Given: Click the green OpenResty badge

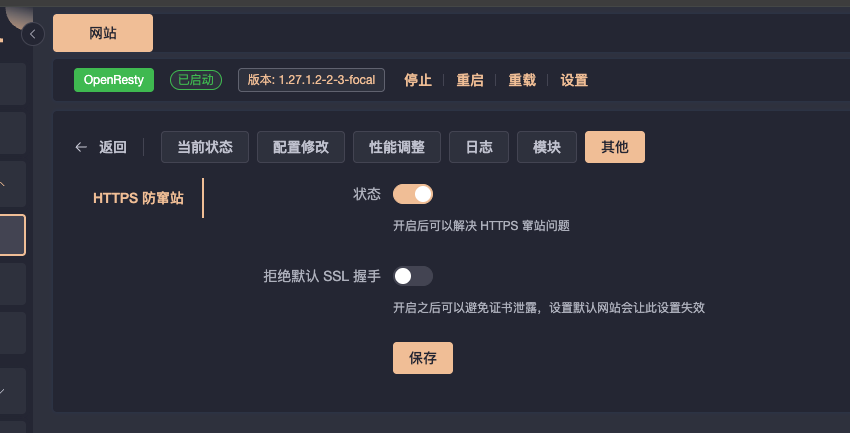Looking at the screenshot, I should [x=114, y=80].
